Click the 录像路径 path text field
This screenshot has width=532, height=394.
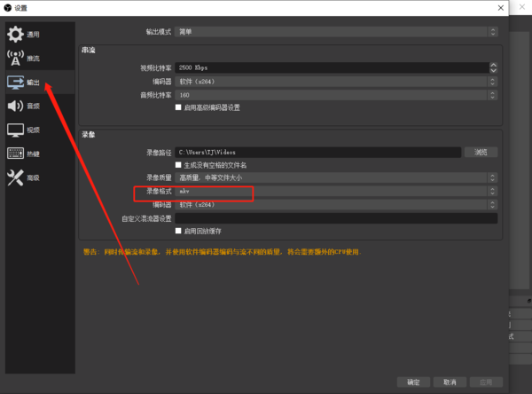pos(317,153)
